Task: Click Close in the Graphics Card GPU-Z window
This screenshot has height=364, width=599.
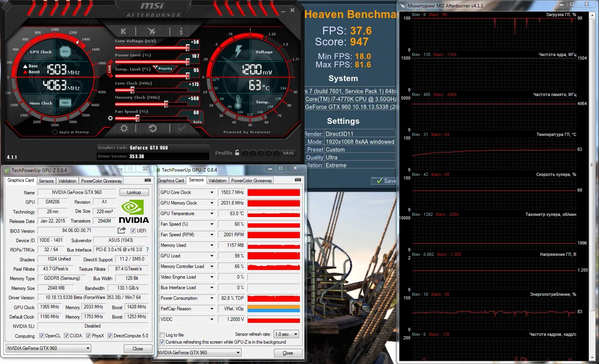Action: point(138,349)
